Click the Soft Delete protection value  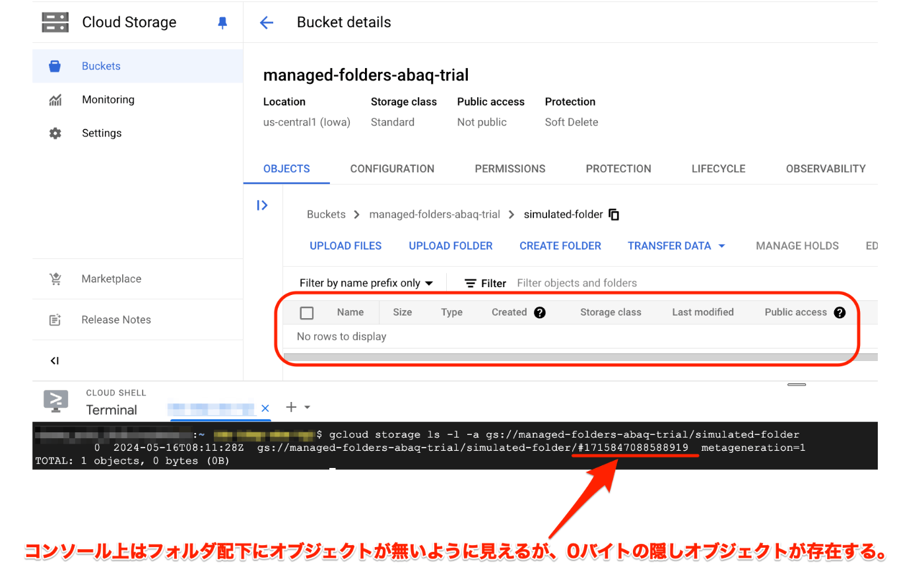pyautogui.click(x=572, y=122)
